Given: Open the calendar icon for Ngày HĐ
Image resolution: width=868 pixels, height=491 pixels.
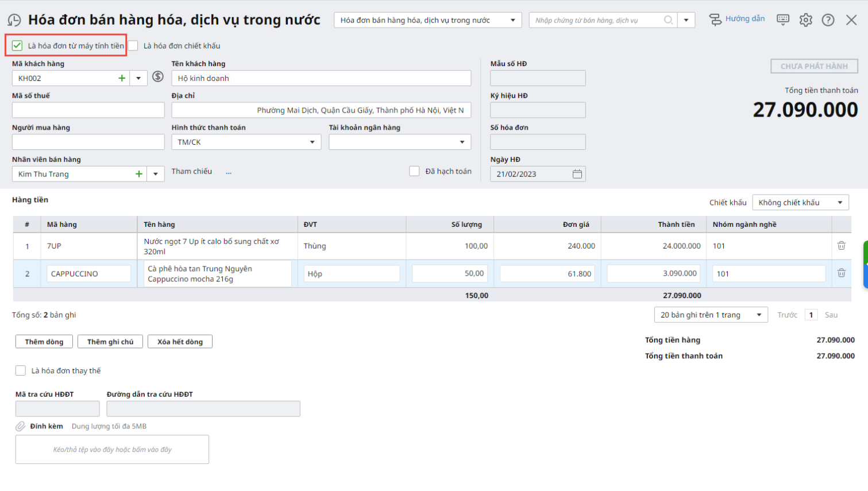Looking at the screenshot, I should (x=577, y=174).
